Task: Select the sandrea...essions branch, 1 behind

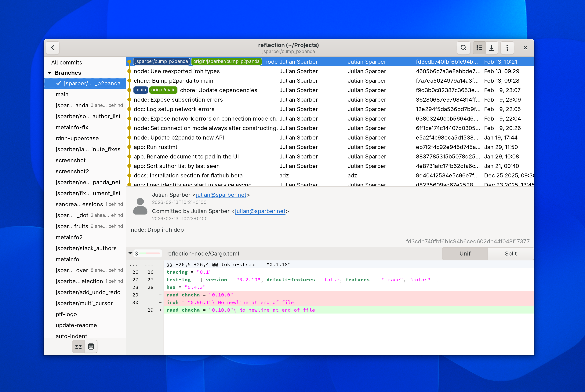Action: coord(85,205)
